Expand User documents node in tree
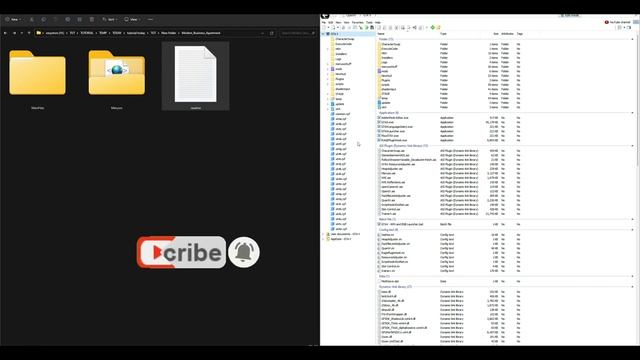Image resolution: width=640 pixels, height=360 pixels. 324,234
